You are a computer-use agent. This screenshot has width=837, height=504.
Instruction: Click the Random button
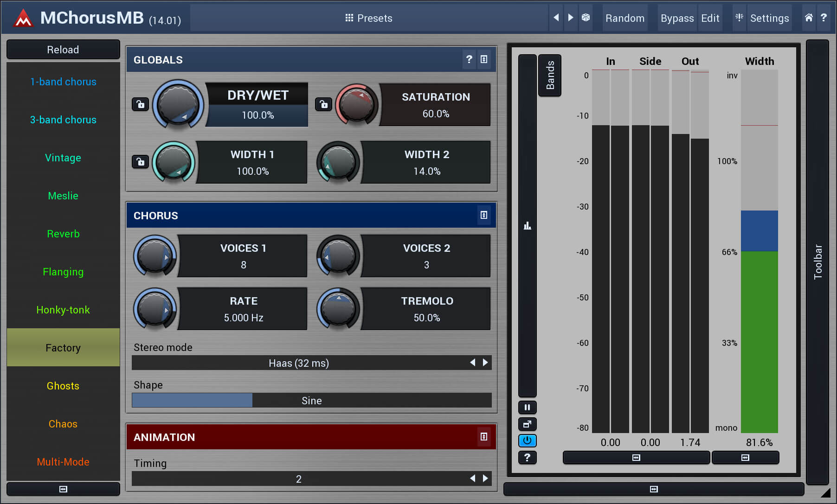pos(625,18)
